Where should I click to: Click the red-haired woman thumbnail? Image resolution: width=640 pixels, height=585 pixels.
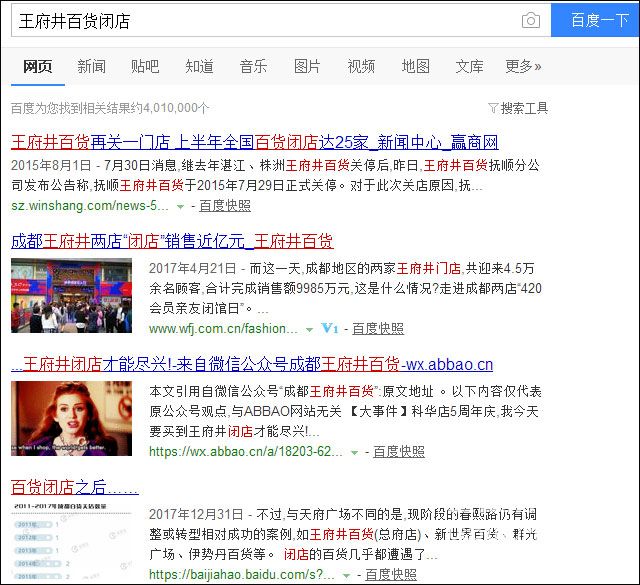(71, 418)
